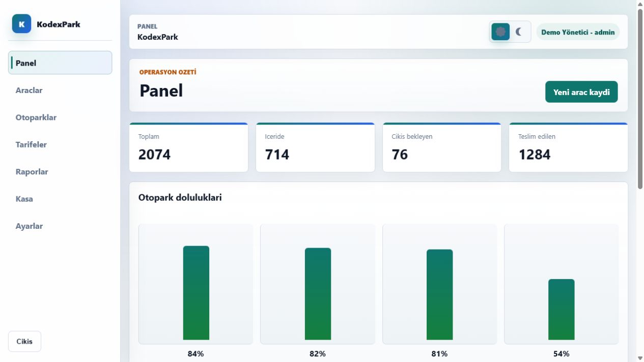The height and width of the screenshot is (362, 644).
Task: Switch to dark theme moon icon
Action: click(519, 32)
